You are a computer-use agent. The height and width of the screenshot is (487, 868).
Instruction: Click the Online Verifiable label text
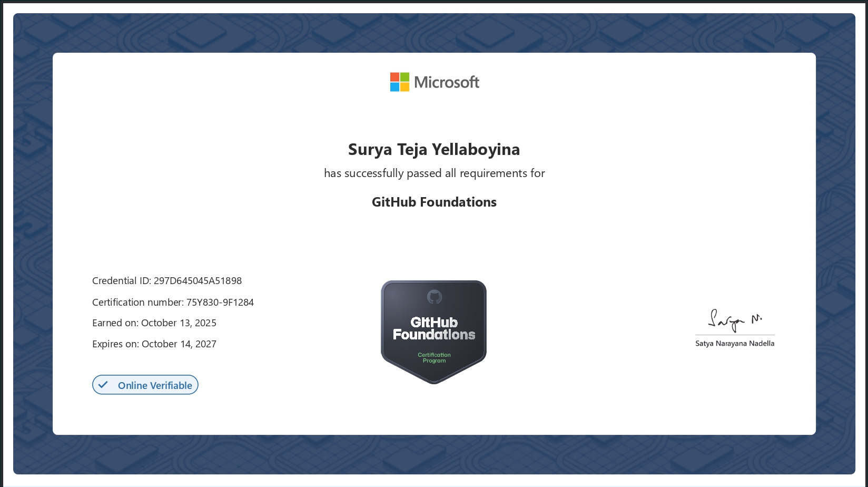coord(155,385)
